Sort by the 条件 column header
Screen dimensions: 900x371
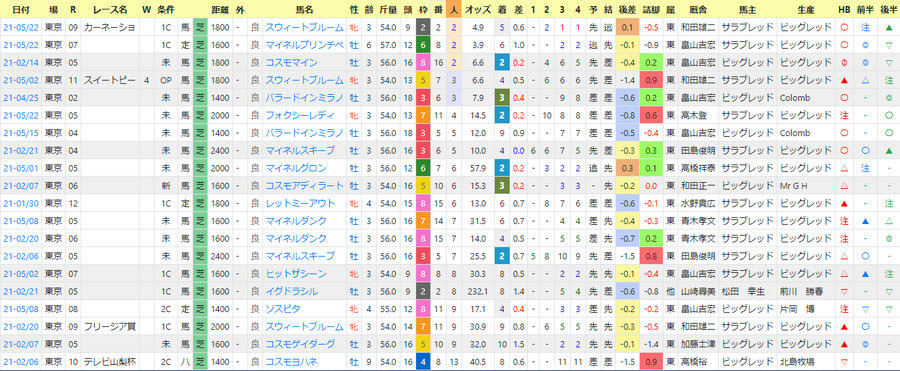tap(165, 10)
